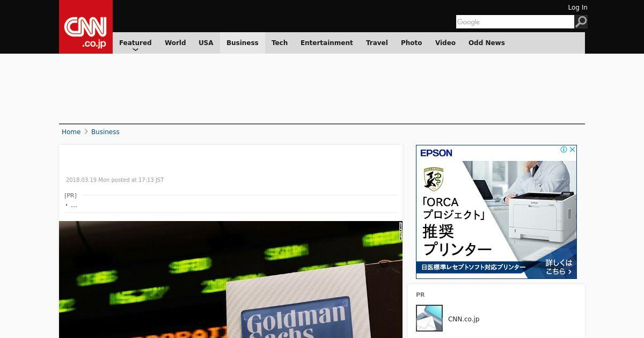Click Business in the breadcrumb

click(105, 132)
